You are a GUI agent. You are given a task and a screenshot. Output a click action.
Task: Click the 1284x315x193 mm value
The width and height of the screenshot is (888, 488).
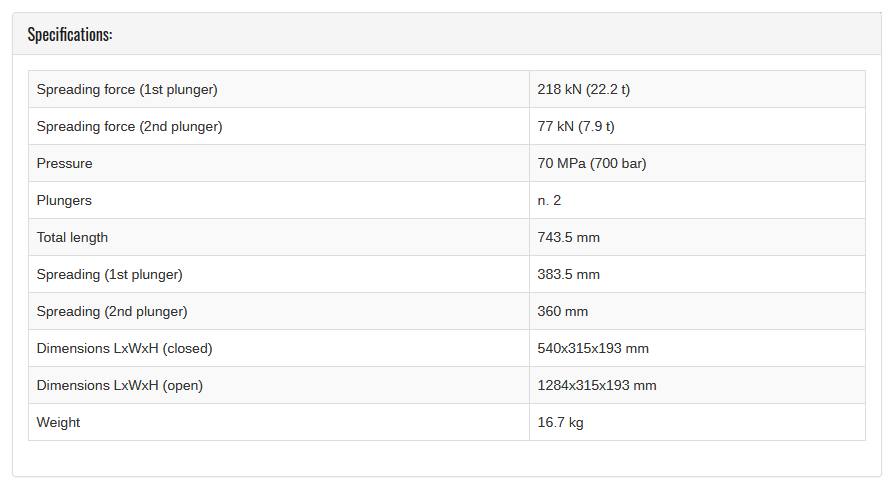point(596,386)
